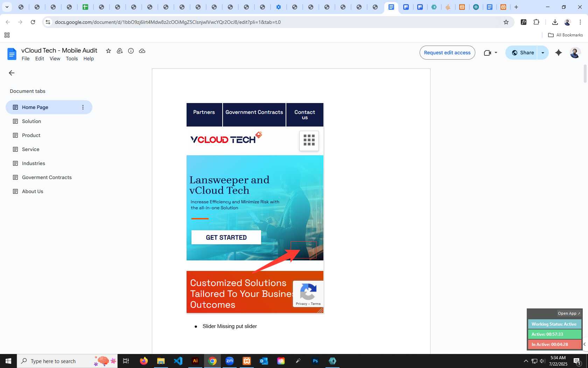Open Chrome extensions puzzle icon
The image size is (588, 368).
coord(536,22)
